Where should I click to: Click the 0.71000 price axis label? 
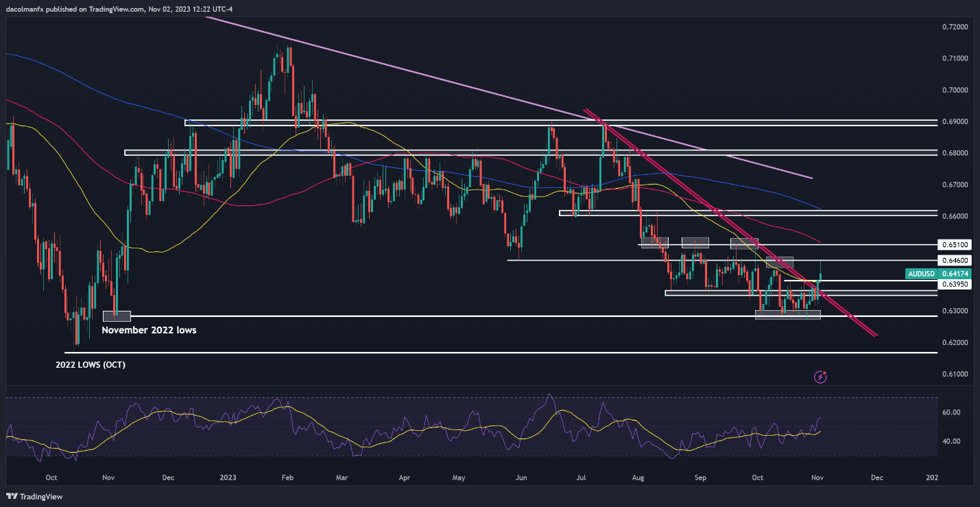955,58
